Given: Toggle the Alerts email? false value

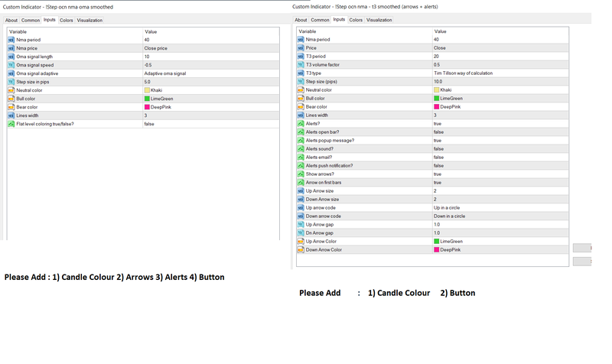Looking at the screenshot, I should pos(438,158).
